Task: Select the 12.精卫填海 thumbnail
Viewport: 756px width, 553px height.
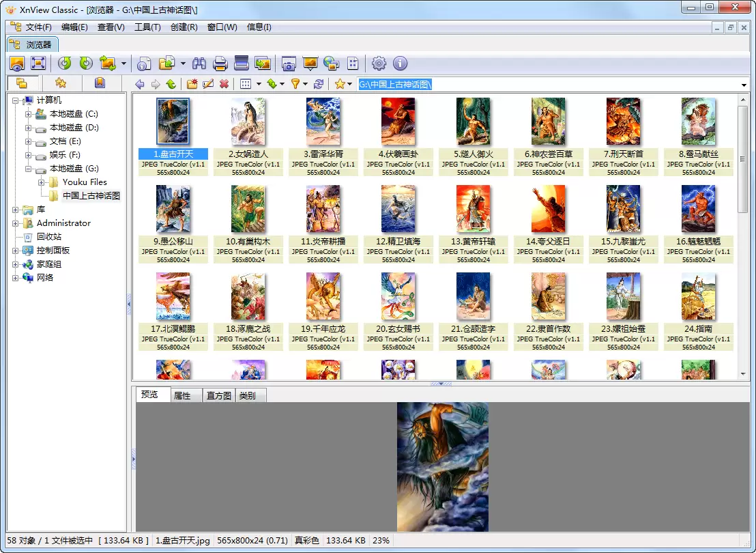Action: [x=398, y=223]
